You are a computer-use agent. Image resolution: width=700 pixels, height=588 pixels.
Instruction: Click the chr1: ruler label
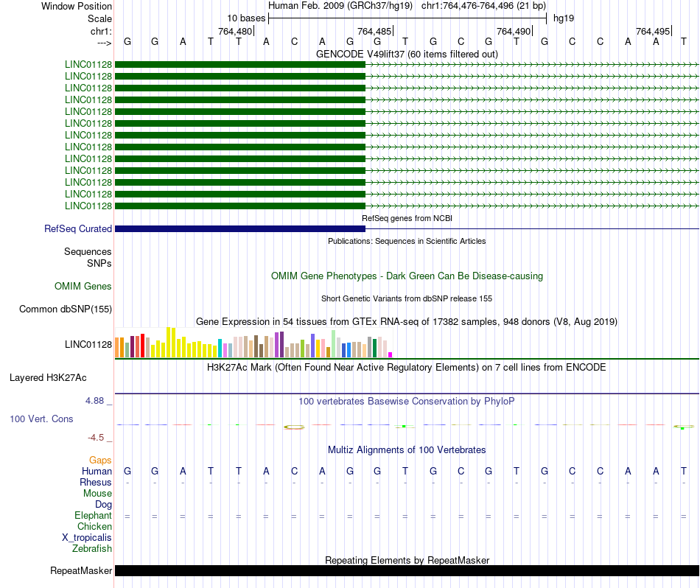(101, 31)
